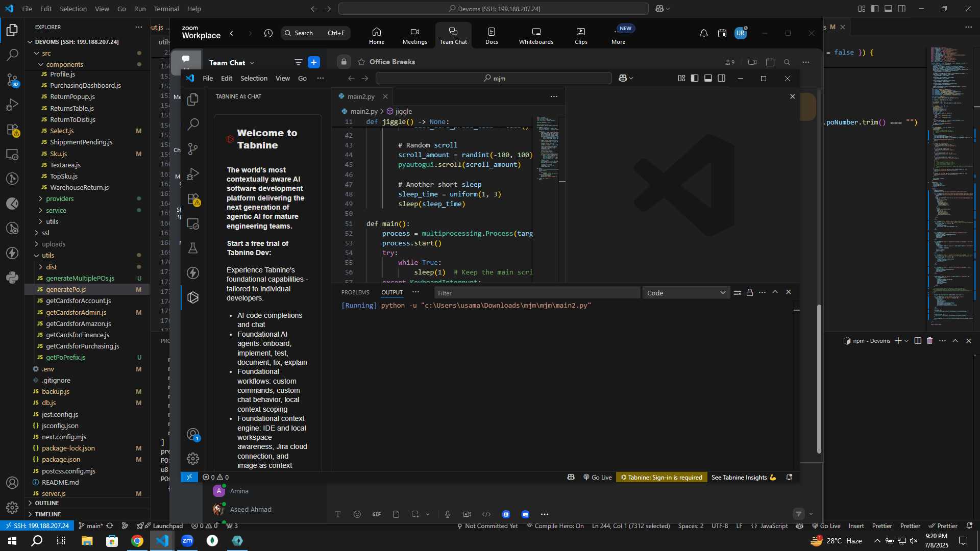Toggle Panel in outer VS Code title bar

[888, 9]
